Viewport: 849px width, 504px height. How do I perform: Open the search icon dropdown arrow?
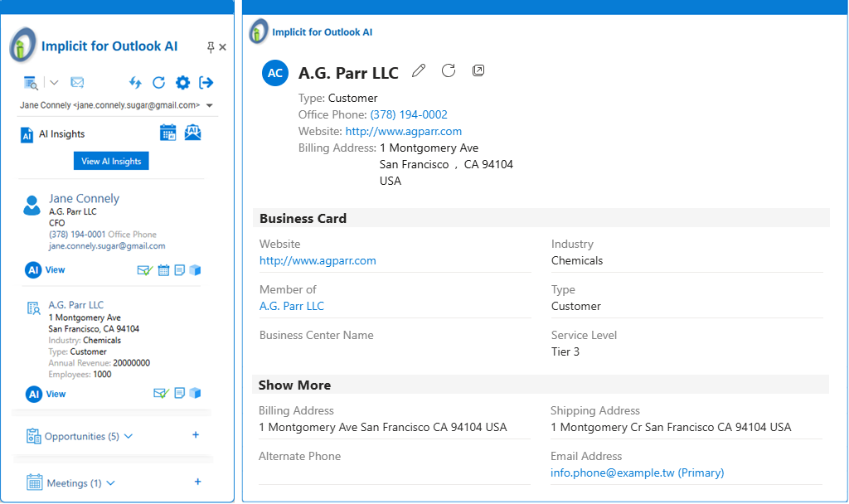(x=54, y=82)
